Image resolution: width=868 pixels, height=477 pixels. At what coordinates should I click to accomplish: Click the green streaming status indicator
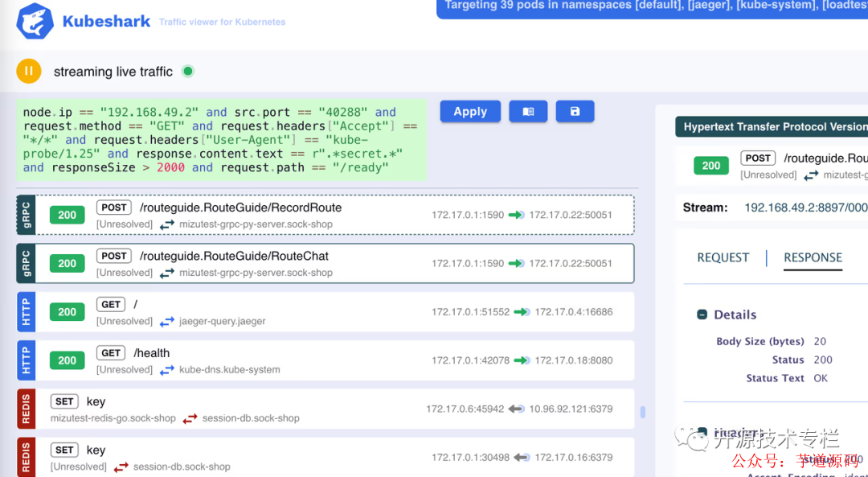188,71
